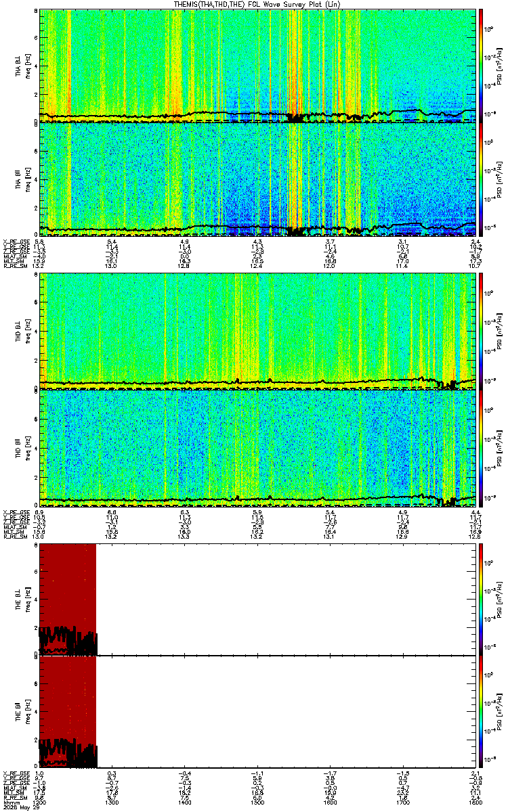Click the PSD color bar beside THE B-parallel
This screenshot has height=812, width=508.
tap(482, 710)
